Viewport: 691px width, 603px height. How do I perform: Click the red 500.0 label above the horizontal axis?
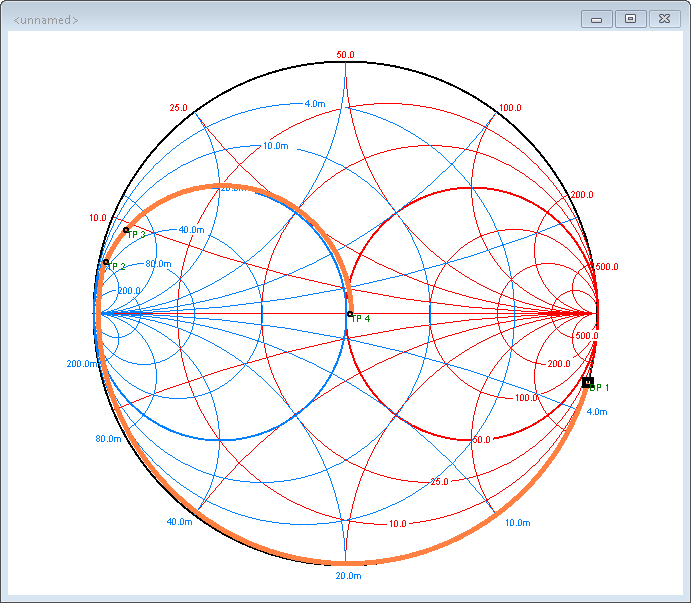pos(607,267)
